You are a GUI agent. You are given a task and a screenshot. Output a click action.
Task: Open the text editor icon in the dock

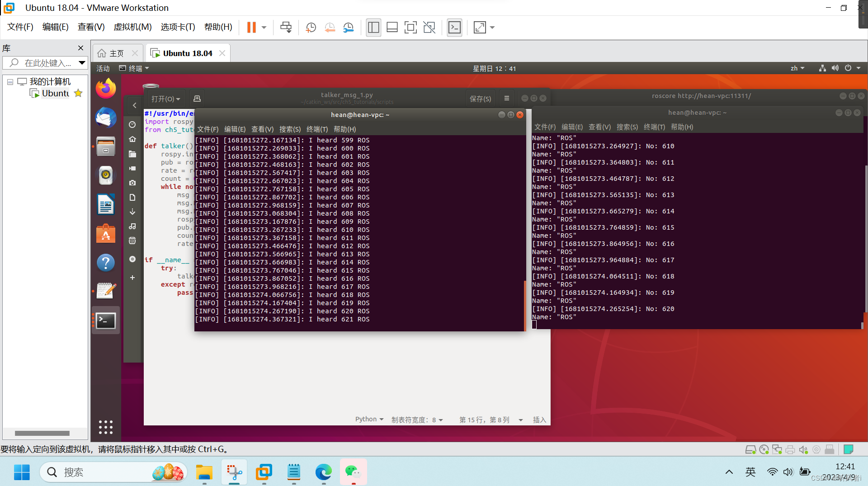coord(106,291)
